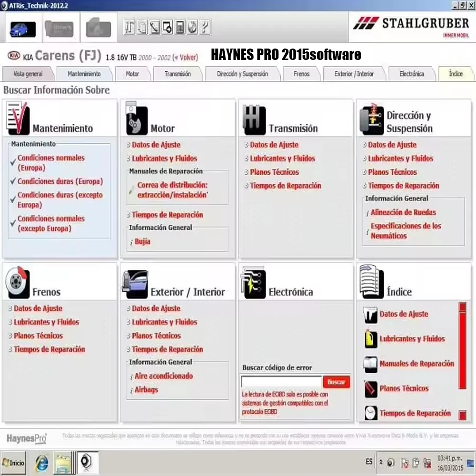Screen dimensions: 476x476
Task: Open the Aire acondicionado link
Action: (164, 376)
